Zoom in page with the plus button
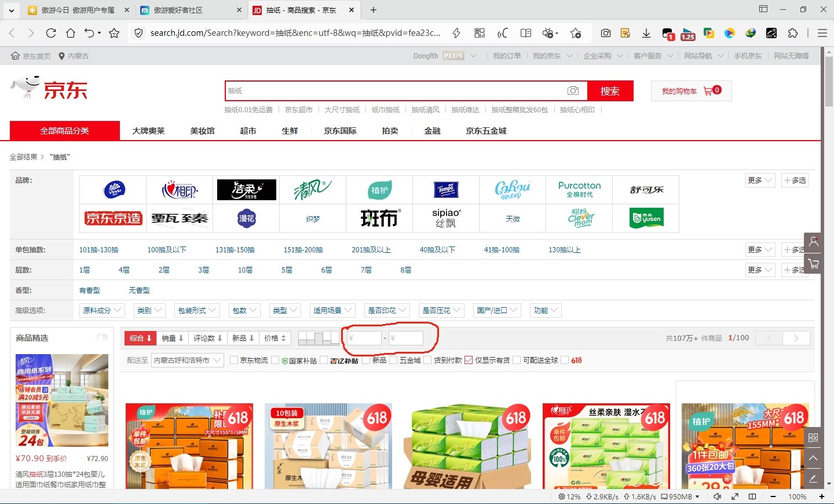The width and height of the screenshot is (834, 504). pyautogui.click(x=821, y=496)
